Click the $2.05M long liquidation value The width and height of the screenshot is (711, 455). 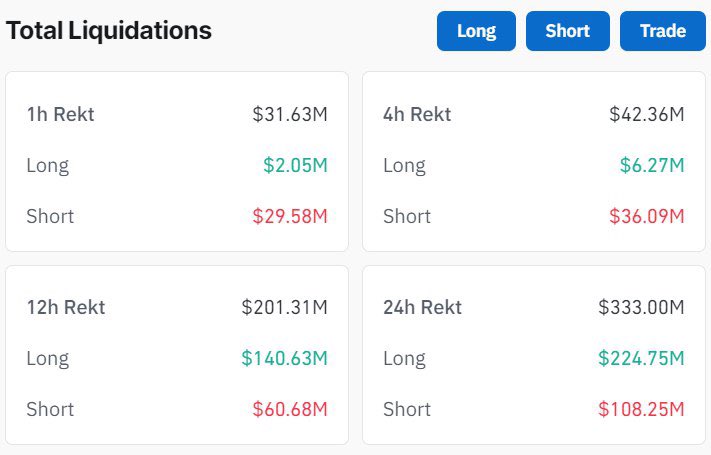(295, 165)
